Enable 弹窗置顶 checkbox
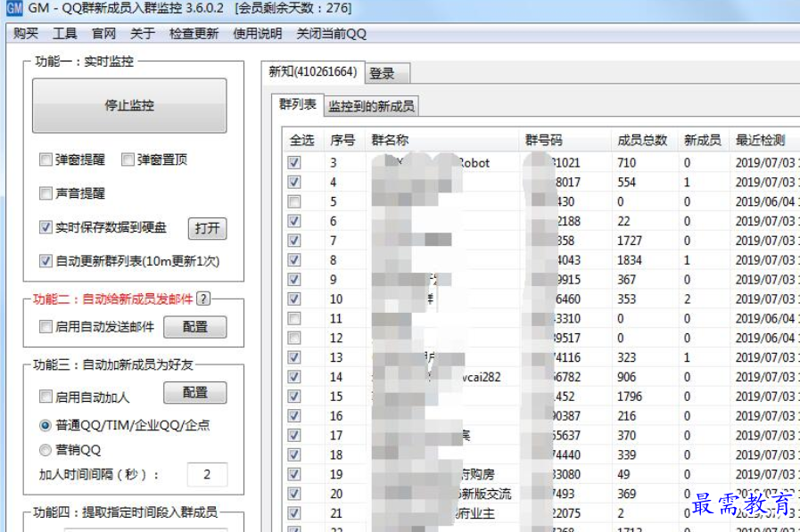The image size is (800, 532). click(x=128, y=160)
